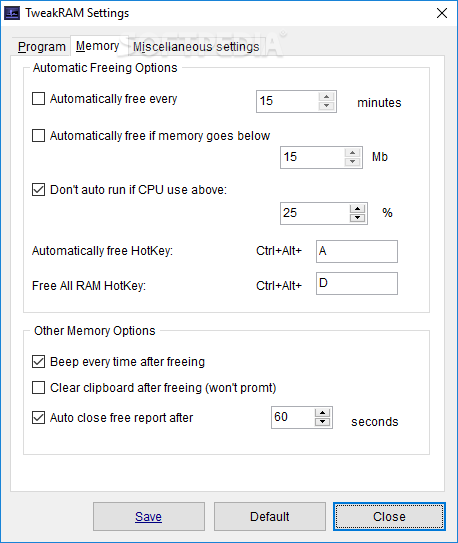Enable Clear clipboard after freeing option
The height and width of the screenshot is (543, 458).
point(38,388)
